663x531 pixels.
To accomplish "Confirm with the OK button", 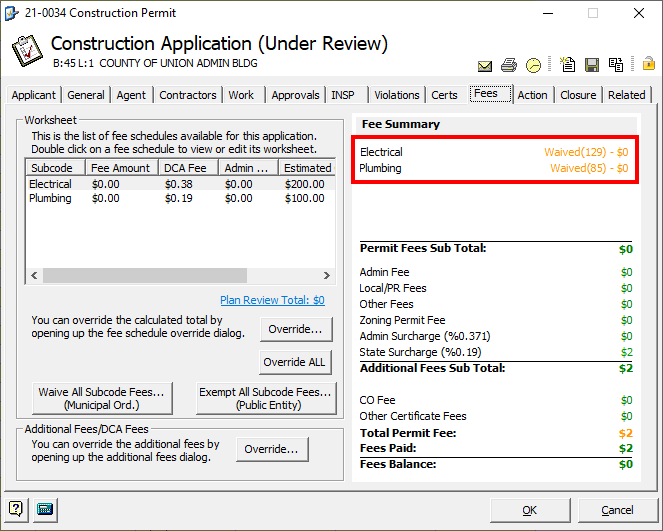I will (530, 510).
